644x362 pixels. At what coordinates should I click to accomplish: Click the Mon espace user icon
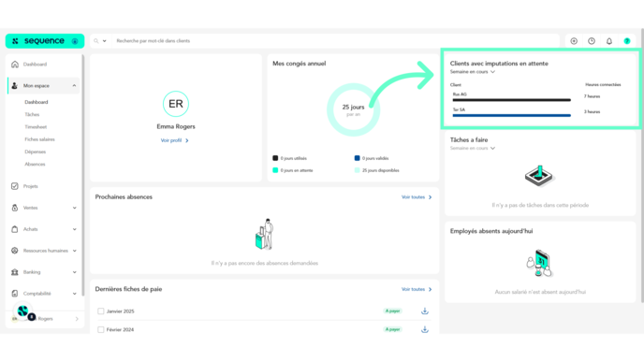tap(15, 86)
